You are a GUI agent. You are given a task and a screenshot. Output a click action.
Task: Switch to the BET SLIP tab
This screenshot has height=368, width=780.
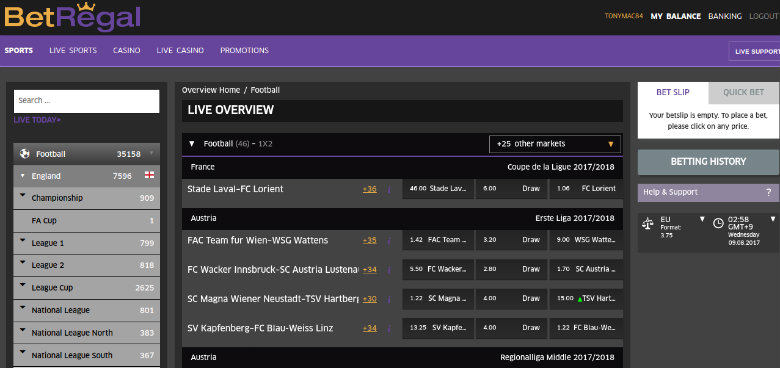coord(673,92)
